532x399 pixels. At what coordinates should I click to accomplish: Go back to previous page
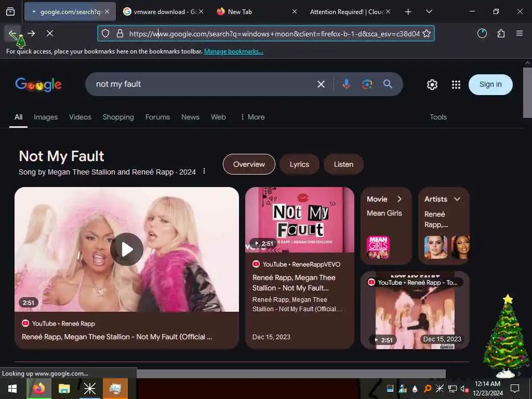pos(12,34)
